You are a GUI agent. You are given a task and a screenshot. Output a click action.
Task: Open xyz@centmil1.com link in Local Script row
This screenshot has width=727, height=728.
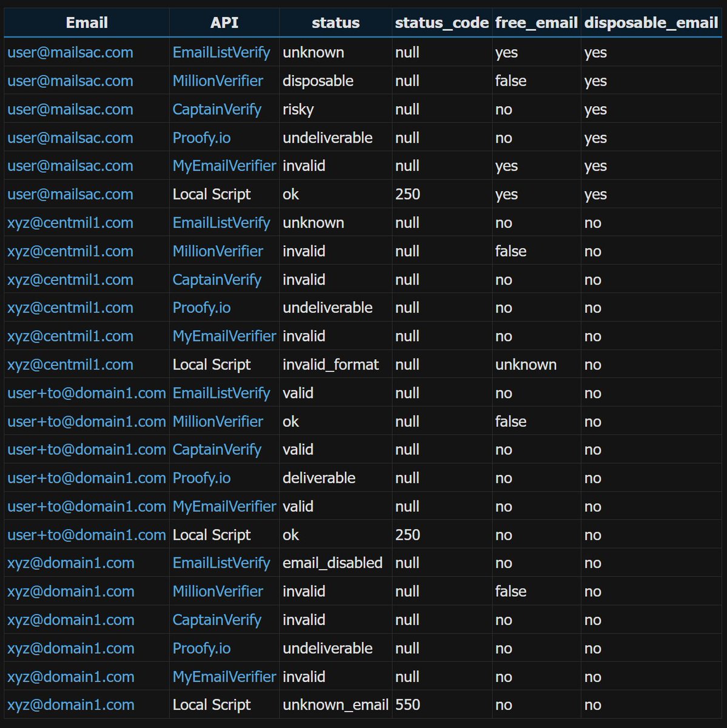(70, 365)
